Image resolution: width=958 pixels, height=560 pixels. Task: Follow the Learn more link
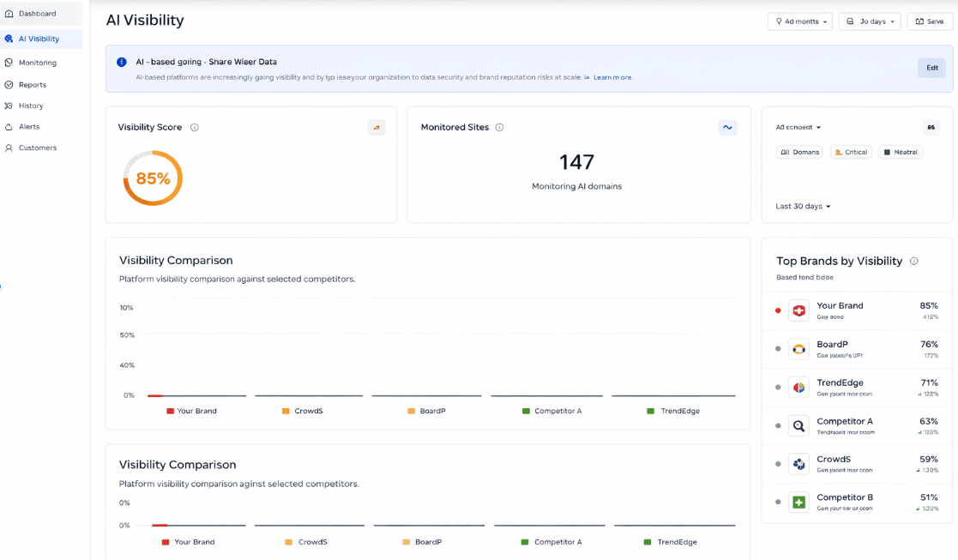[x=612, y=77]
